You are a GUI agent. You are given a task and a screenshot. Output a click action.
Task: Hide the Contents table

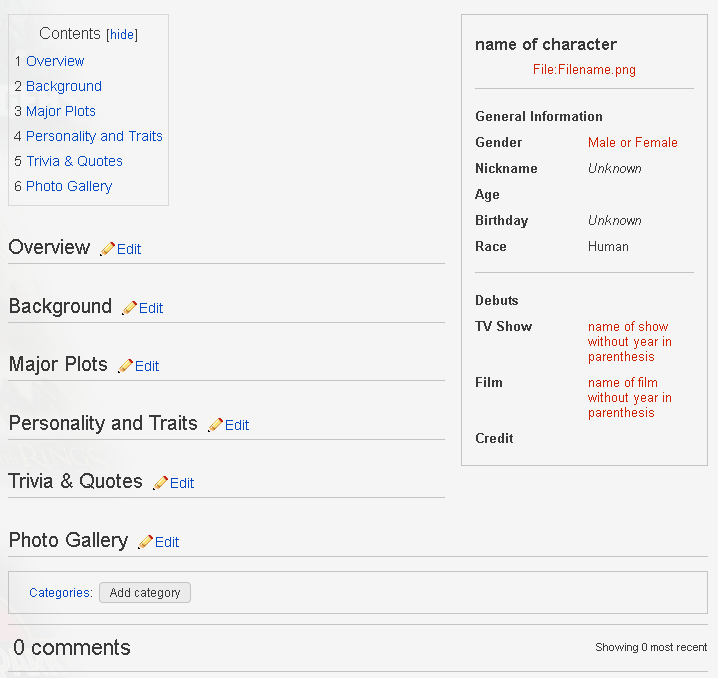122,35
